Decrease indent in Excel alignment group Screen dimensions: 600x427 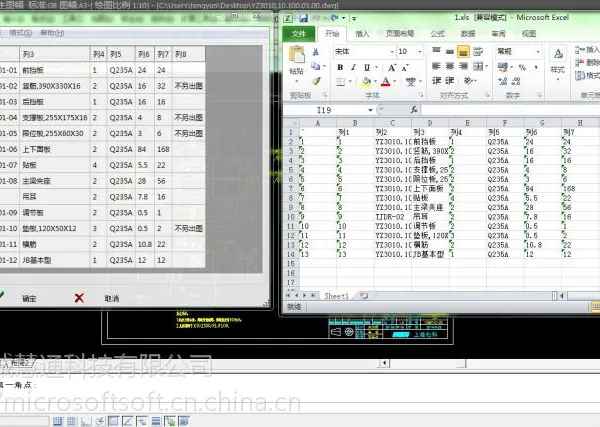[x=437, y=80]
